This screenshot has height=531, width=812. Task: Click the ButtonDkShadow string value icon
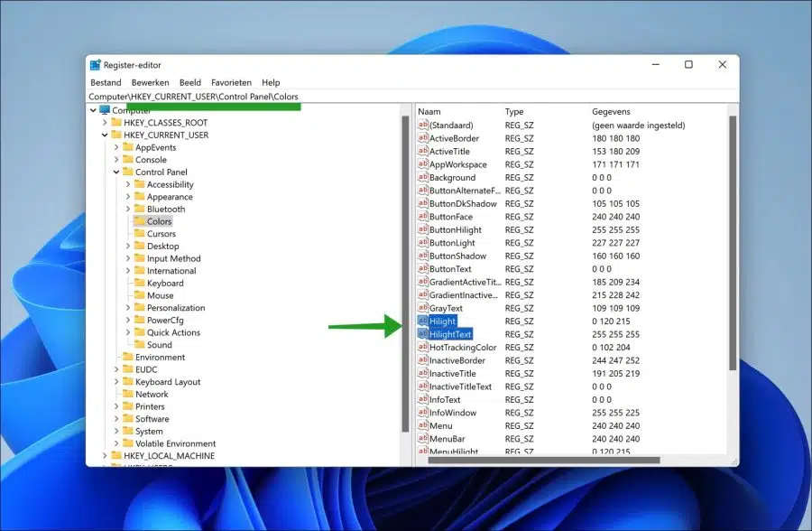(x=423, y=203)
